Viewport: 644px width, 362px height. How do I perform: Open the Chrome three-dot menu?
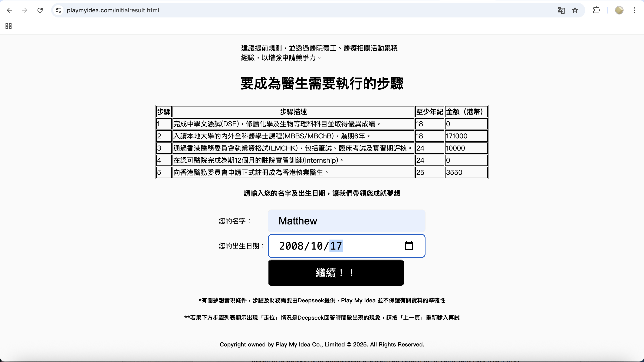coord(634,10)
